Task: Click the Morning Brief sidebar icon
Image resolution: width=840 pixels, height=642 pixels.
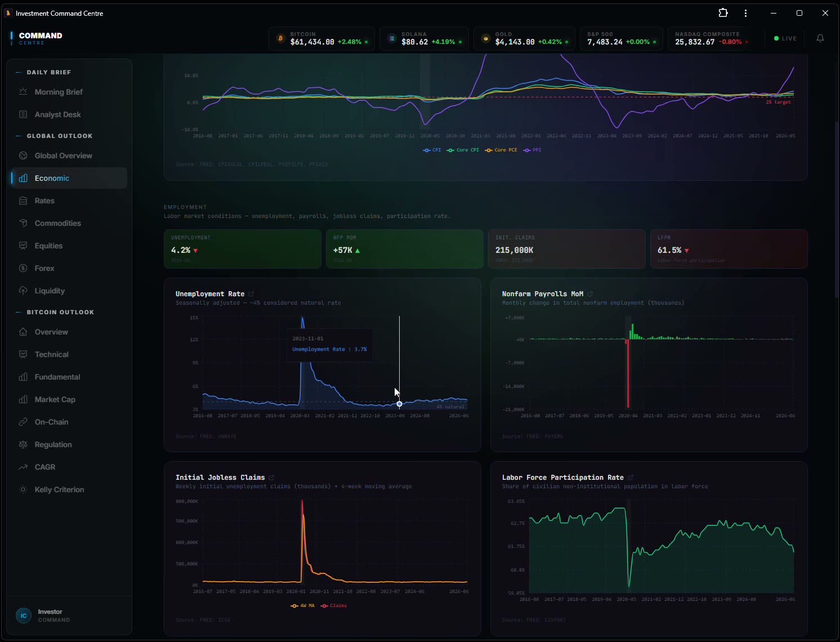Action: [x=23, y=92]
